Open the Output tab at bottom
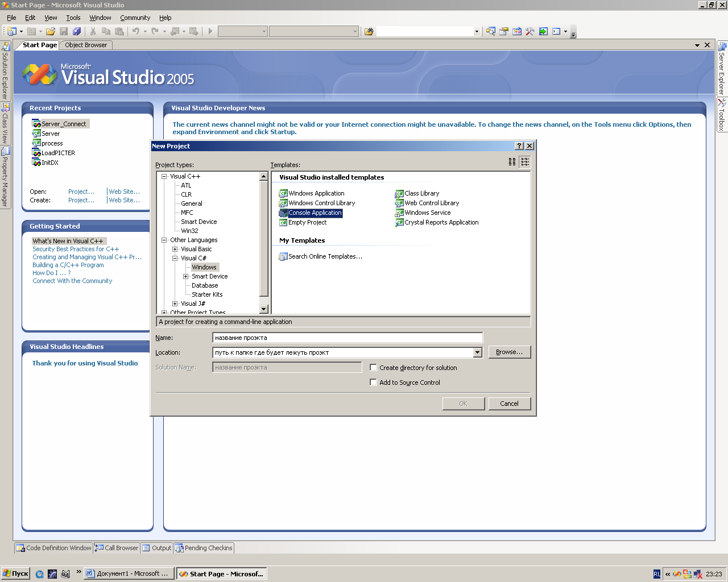This screenshot has width=728, height=582. 157,548
